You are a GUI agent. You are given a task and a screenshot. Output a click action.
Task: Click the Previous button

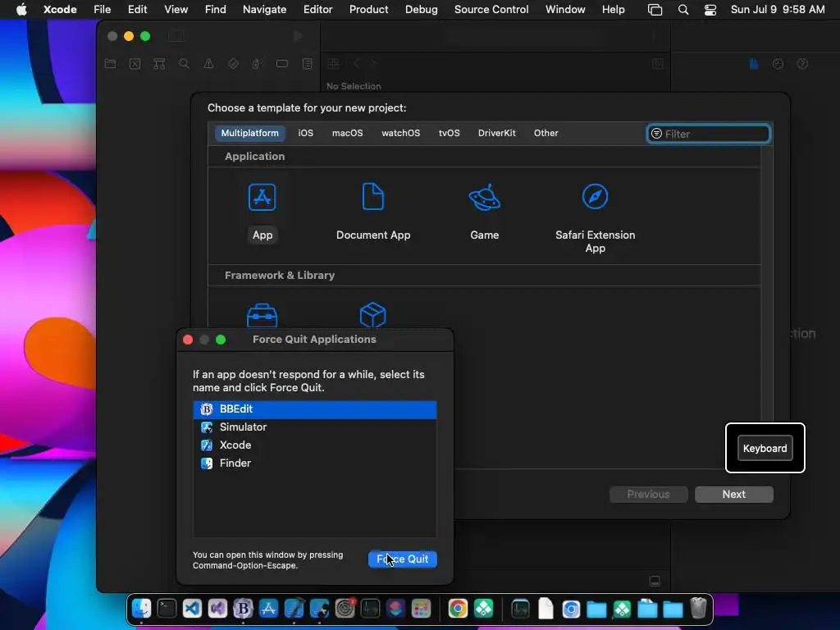click(648, 494)
